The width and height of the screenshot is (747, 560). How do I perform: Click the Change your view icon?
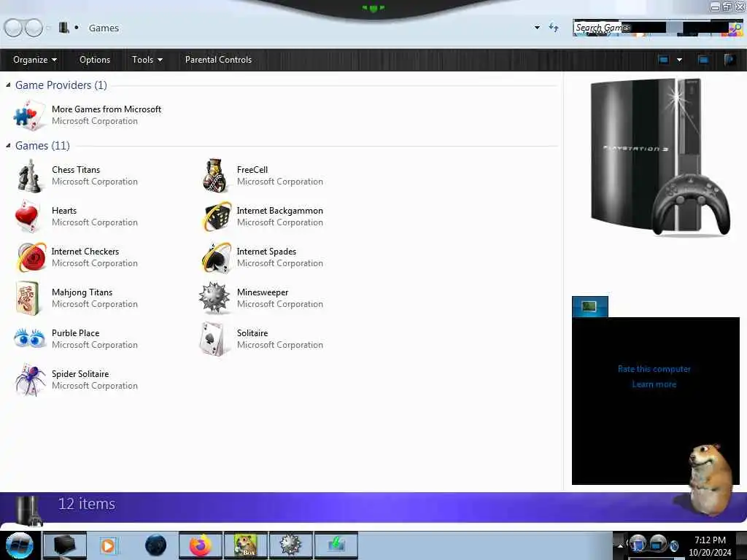pos(663,60)
